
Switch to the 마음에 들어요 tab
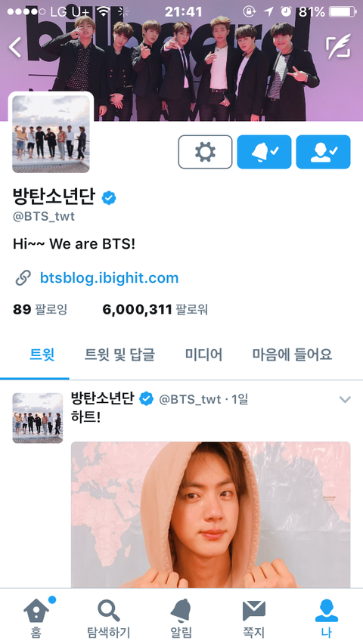293,354
